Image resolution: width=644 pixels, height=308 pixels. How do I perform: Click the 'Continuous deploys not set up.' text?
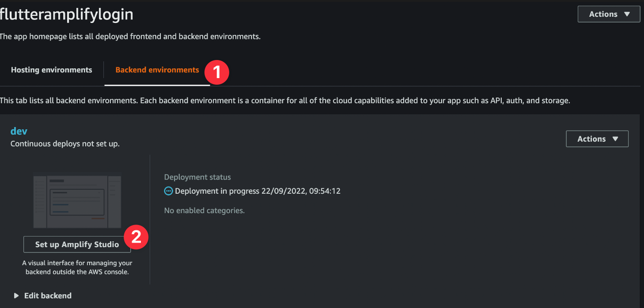pos(65,144)
